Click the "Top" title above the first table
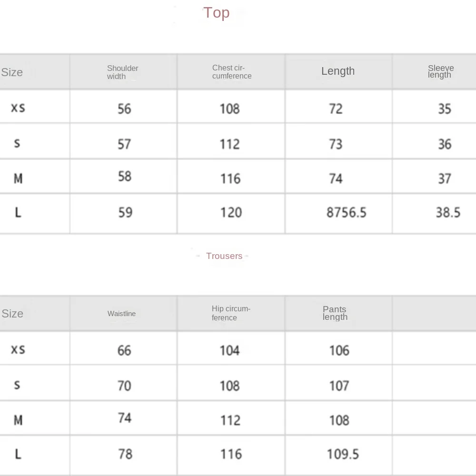This screenshot has height=476, width=476. (217, 13)
